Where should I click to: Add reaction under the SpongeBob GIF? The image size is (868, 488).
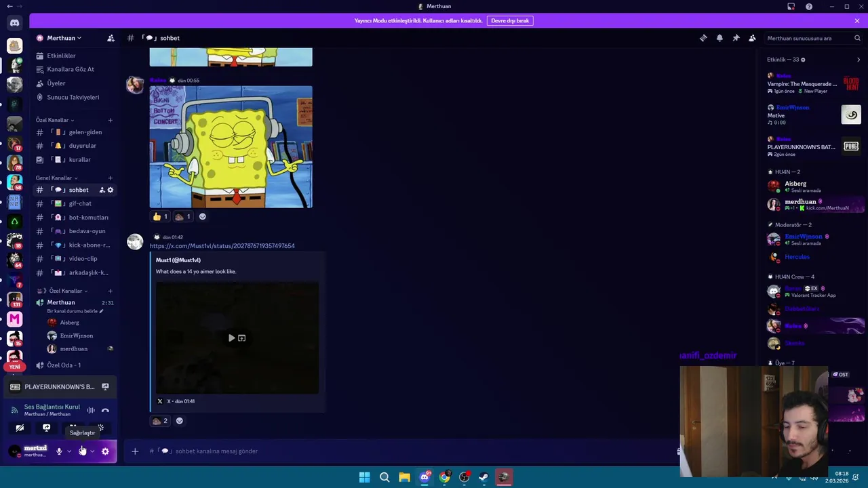202,217
